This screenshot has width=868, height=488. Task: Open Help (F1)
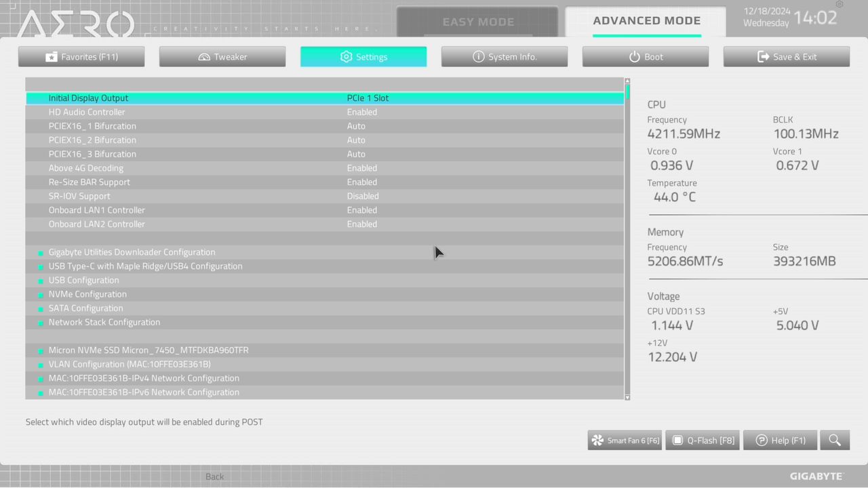point(780,441)
